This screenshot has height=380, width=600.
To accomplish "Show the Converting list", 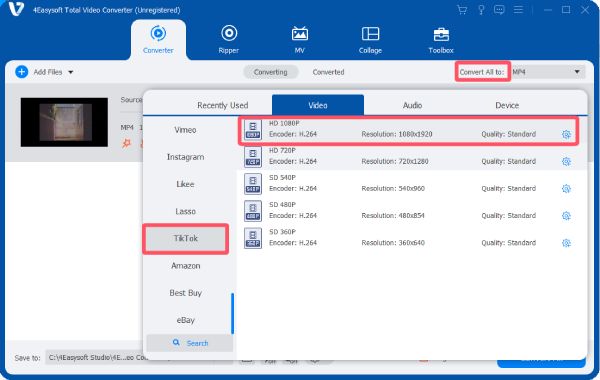I will [x=271, y=72].
